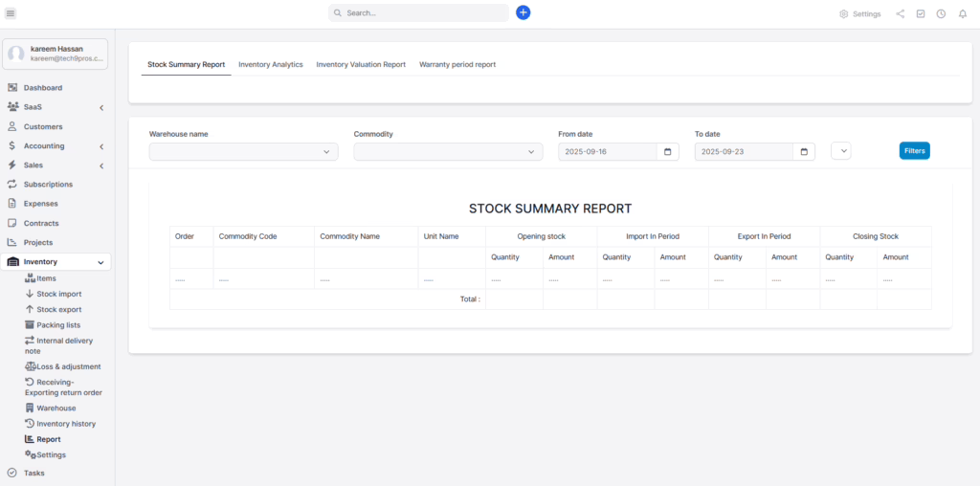The image size is (980, 486).
Task: Open the Commodity dropdown
Action: click(x=448, y=152)
